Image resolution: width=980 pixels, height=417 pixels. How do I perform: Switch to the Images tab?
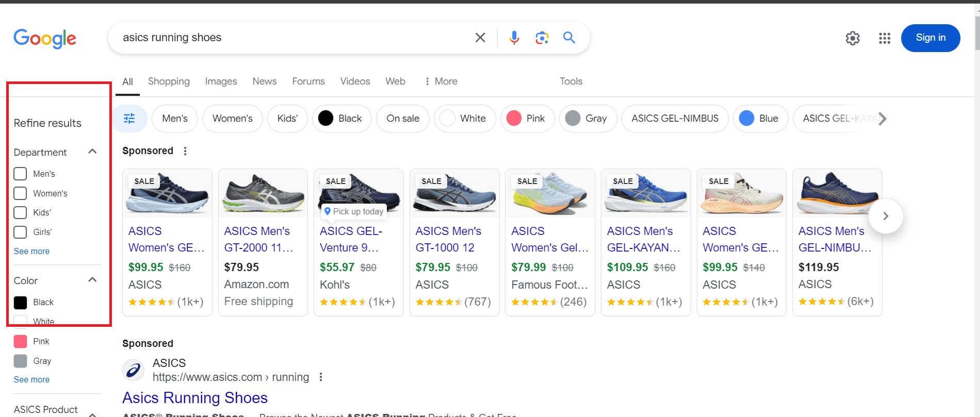coord(221,81)
